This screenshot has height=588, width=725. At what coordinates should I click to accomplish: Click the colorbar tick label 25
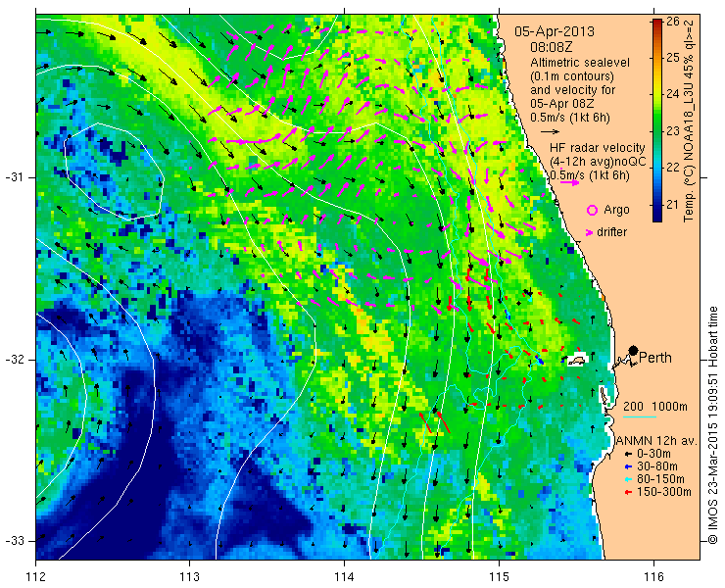[673, 58]
